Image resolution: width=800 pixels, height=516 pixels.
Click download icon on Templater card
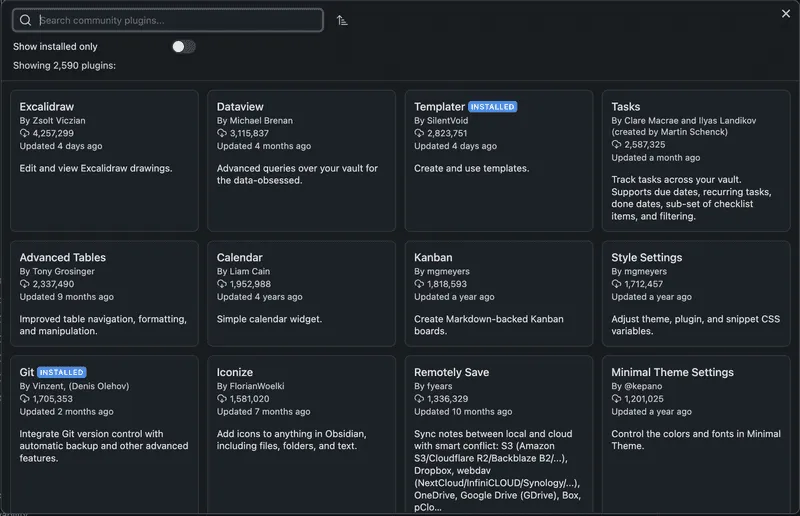click(419, 133)
